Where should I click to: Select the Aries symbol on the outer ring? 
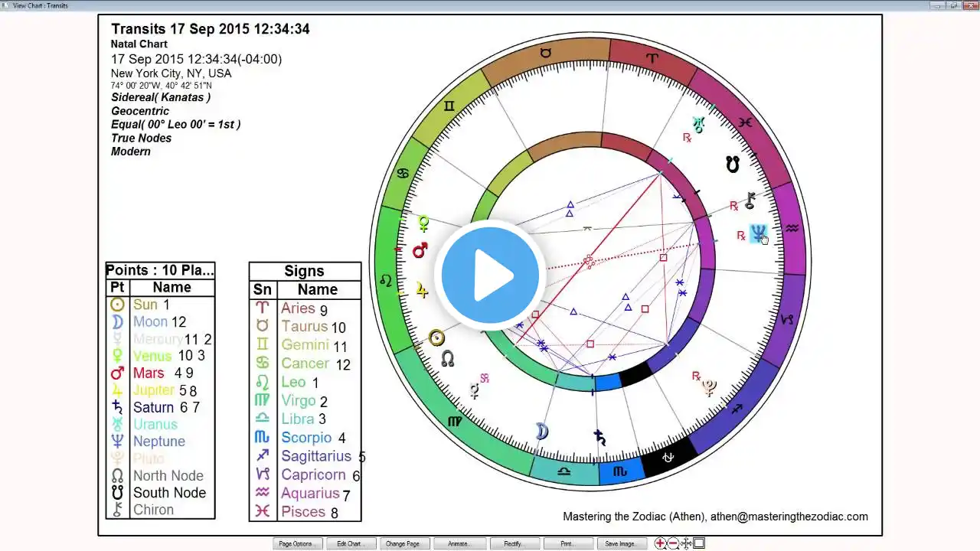click(x=652, y=58)
